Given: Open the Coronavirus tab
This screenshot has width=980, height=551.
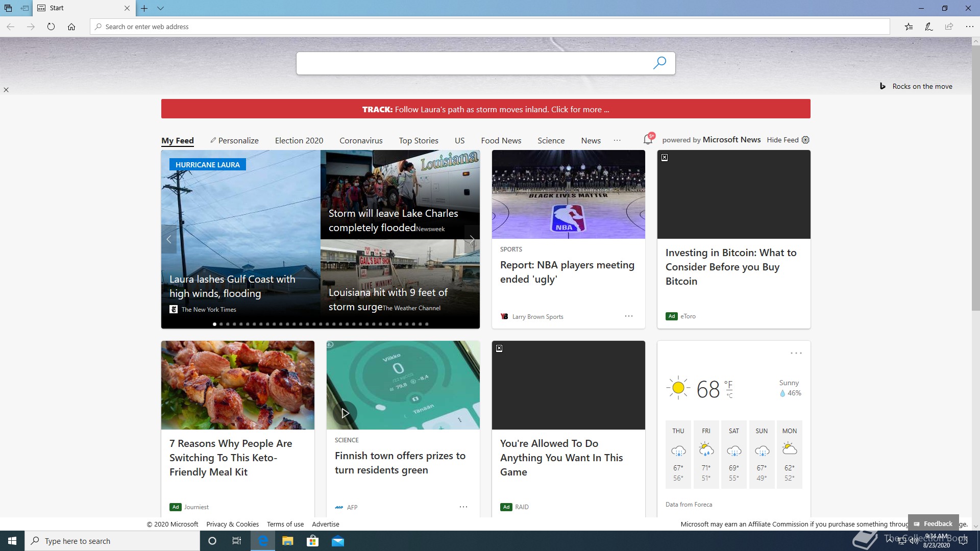Looking at the screenshot, I should point(361,140).
